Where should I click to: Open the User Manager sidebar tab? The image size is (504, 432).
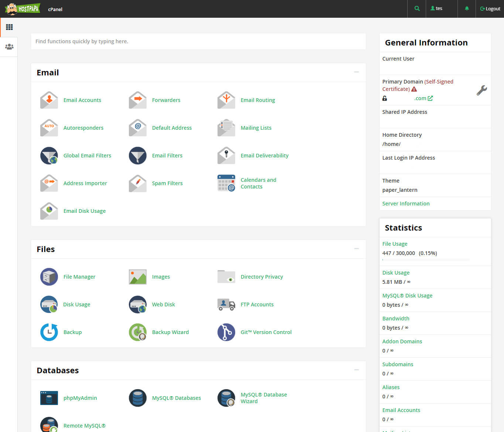(x=9, y=46)
